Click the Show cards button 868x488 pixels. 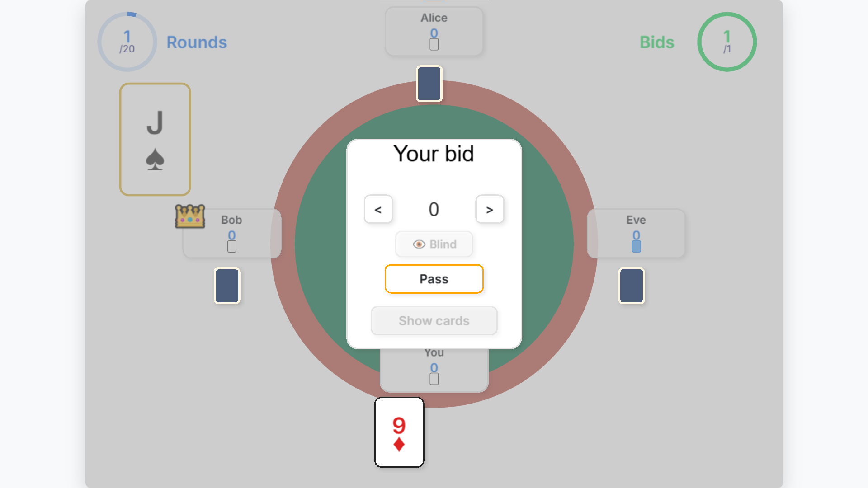[434, 321]
